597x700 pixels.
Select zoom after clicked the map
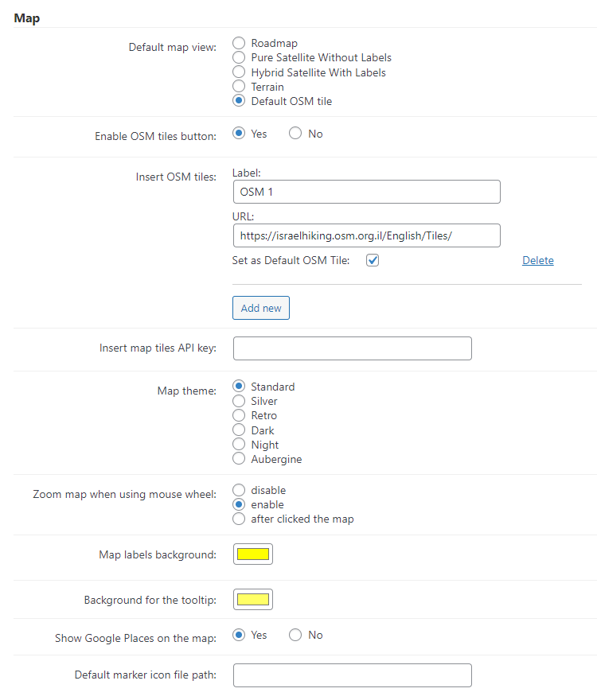239,519
